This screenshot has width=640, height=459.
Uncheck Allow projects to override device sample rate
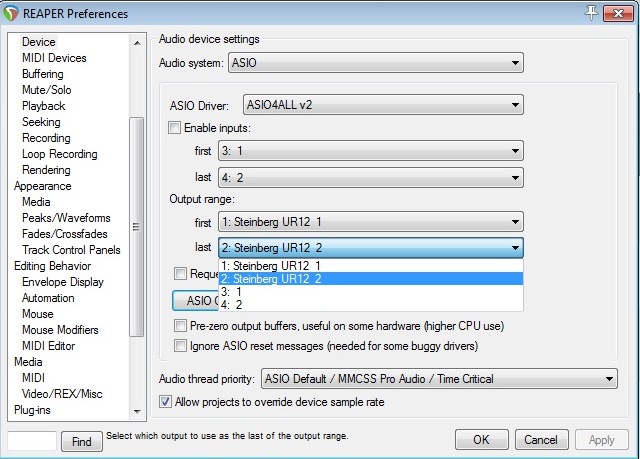pos(165,401)
